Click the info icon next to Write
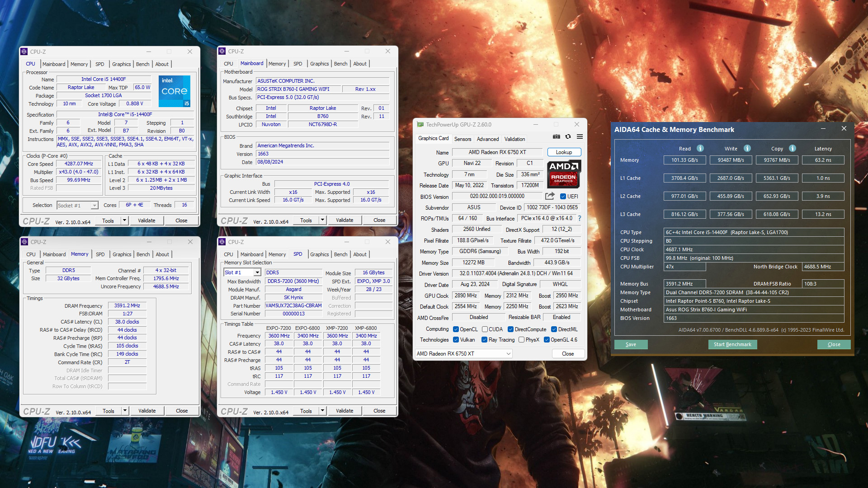868x488 pixels. 747,148
